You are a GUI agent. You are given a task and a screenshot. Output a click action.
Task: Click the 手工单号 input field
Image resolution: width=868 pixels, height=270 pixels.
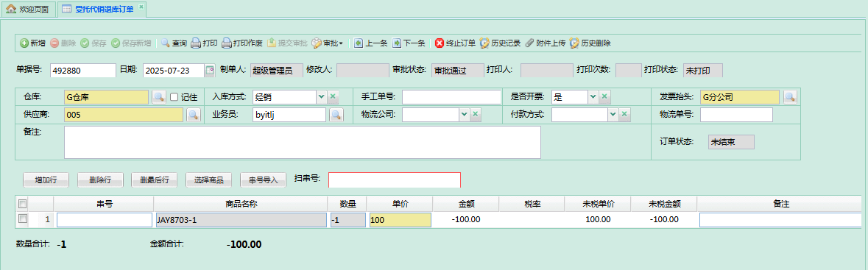pyautogui.click(x=451, y=97)
